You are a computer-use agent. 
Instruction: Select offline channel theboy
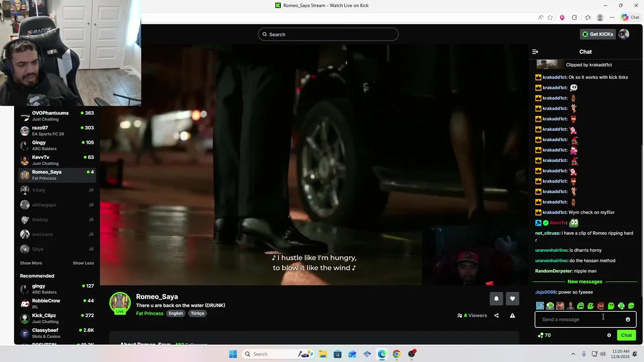coord(57,220)
